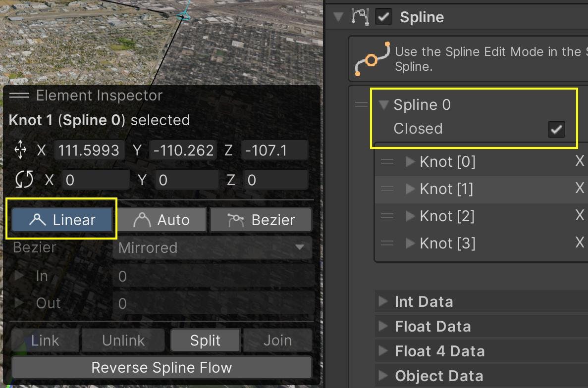
Task: Open the Bezier Mirrored dropdown
Action: tap(213, 248)
